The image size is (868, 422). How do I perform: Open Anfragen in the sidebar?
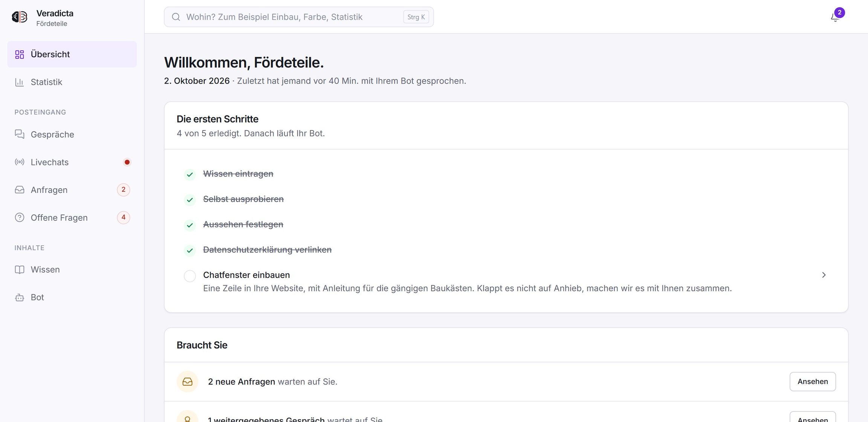(72, 190)
